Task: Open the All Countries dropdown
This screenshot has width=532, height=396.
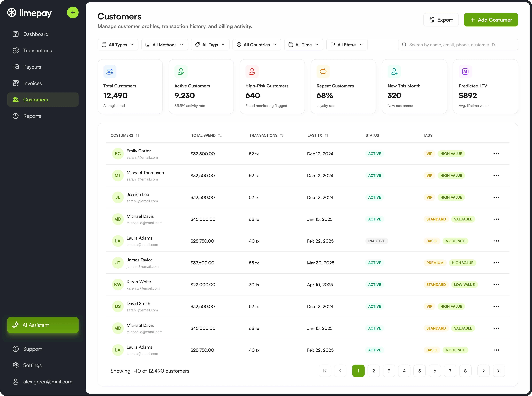Action: pyautogui.click(x=257, y=45)
